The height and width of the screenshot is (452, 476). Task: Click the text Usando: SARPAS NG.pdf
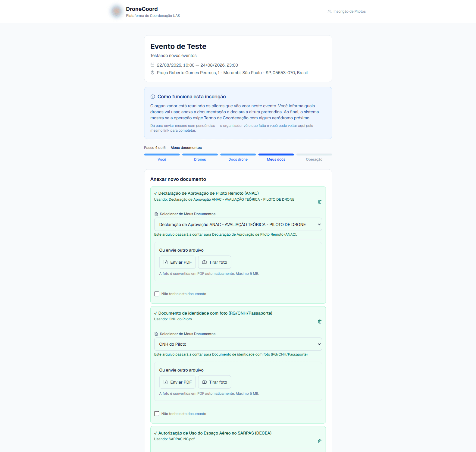click(x=174, y=439)
